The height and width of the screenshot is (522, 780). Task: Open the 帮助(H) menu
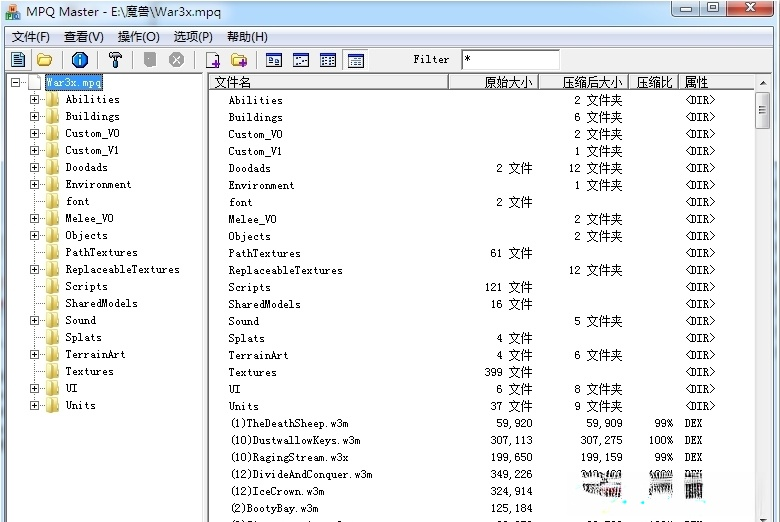coord(247,37)
